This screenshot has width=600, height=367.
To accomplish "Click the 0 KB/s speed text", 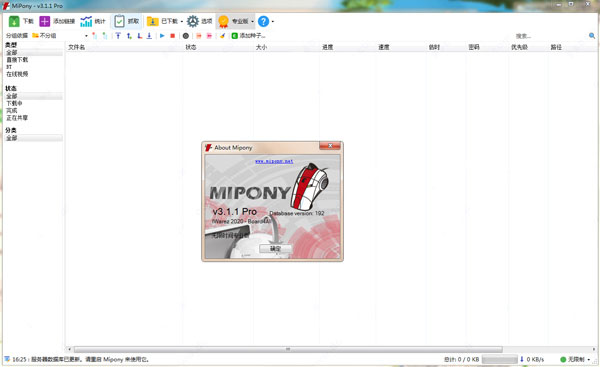I will point(535,359).
